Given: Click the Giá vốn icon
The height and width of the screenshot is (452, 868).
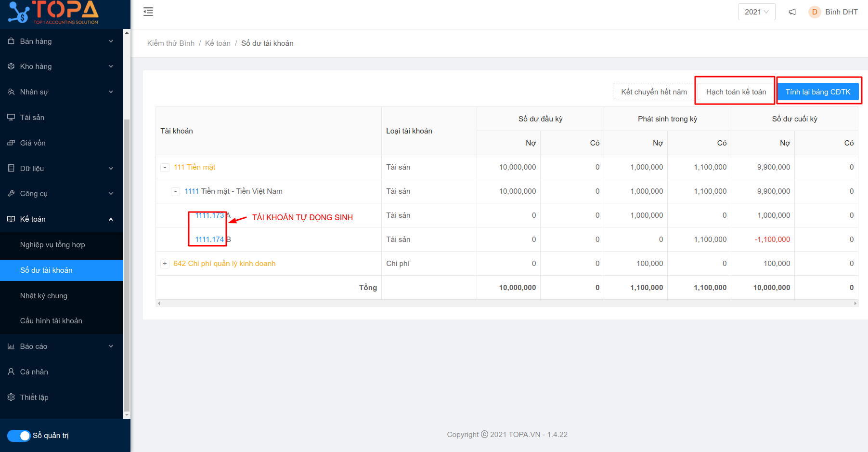Looking at the screenshot, I should (x=11, y=143).
